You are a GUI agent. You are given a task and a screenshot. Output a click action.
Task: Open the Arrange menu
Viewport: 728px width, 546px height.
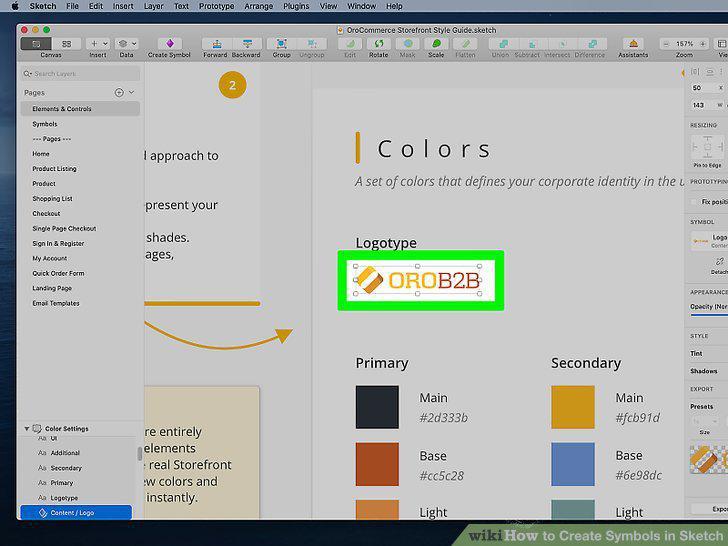259,6
